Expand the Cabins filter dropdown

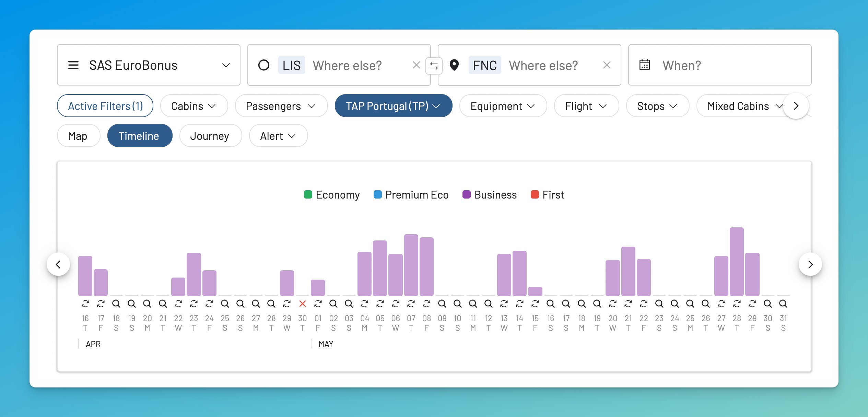click(194, 106)
